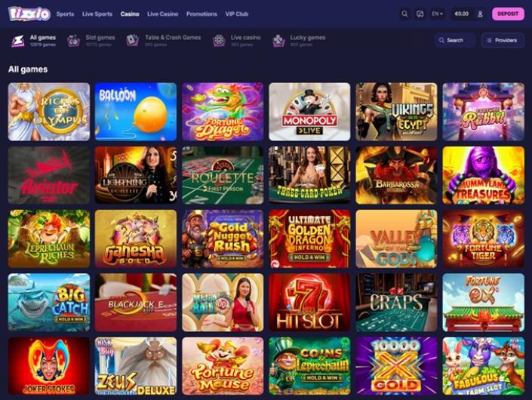Select the Lucky games clover icon
Image resolution: width=532 pixels, height=400 pixels.
point(278,41)
